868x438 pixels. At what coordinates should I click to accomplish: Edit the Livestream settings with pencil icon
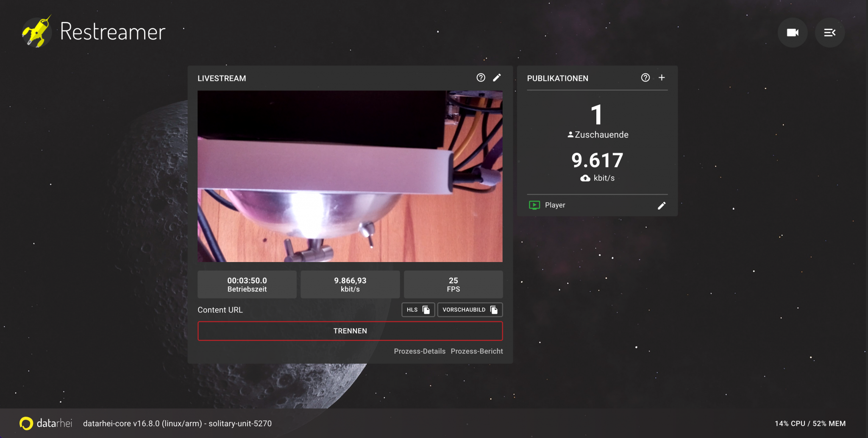click(x=497, y=78)
